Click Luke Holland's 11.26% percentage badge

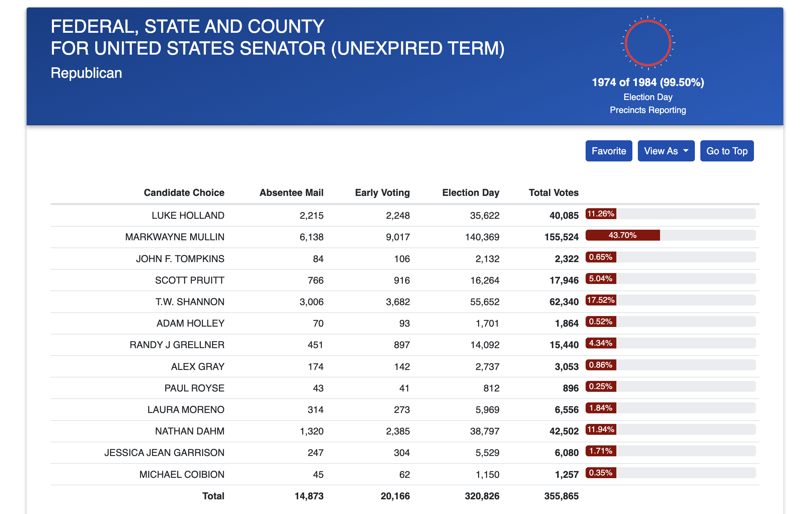601,214
